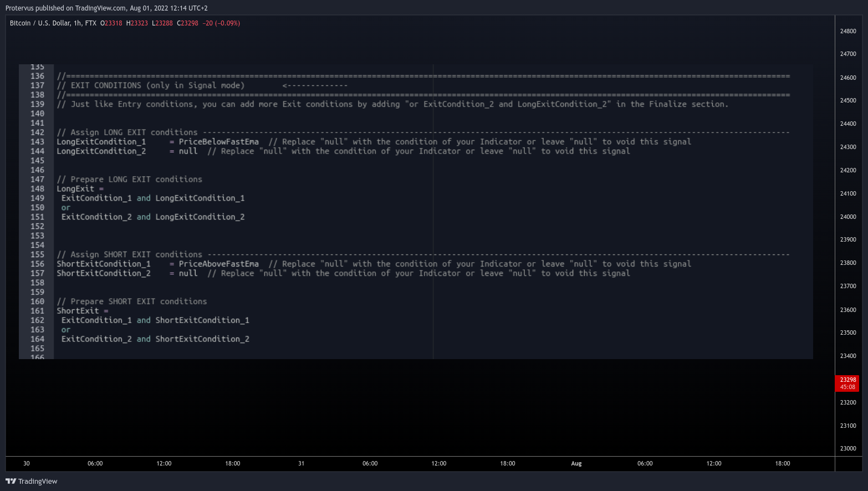
Task: Click line number 139 in gutter
Action: pos(37,104)
